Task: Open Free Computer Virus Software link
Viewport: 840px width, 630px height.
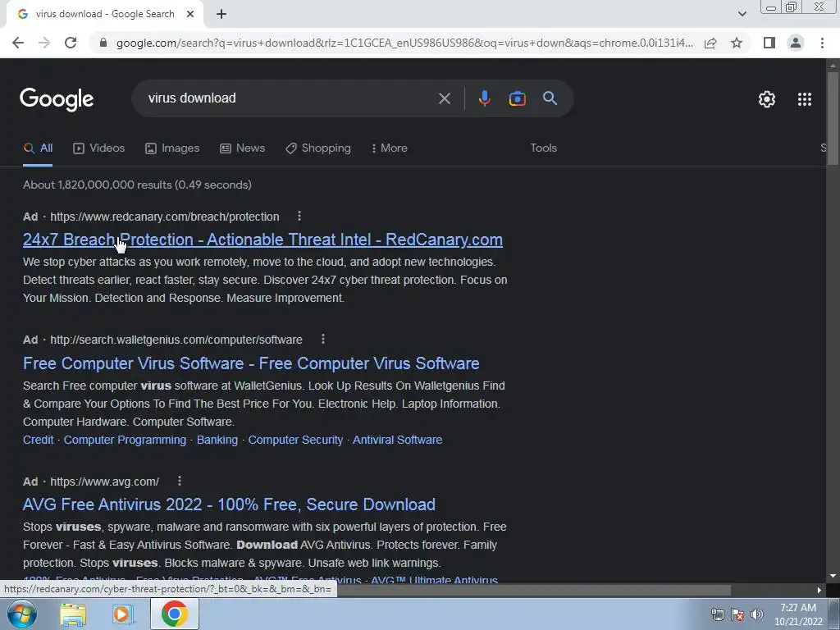Action: click(251, 363)
